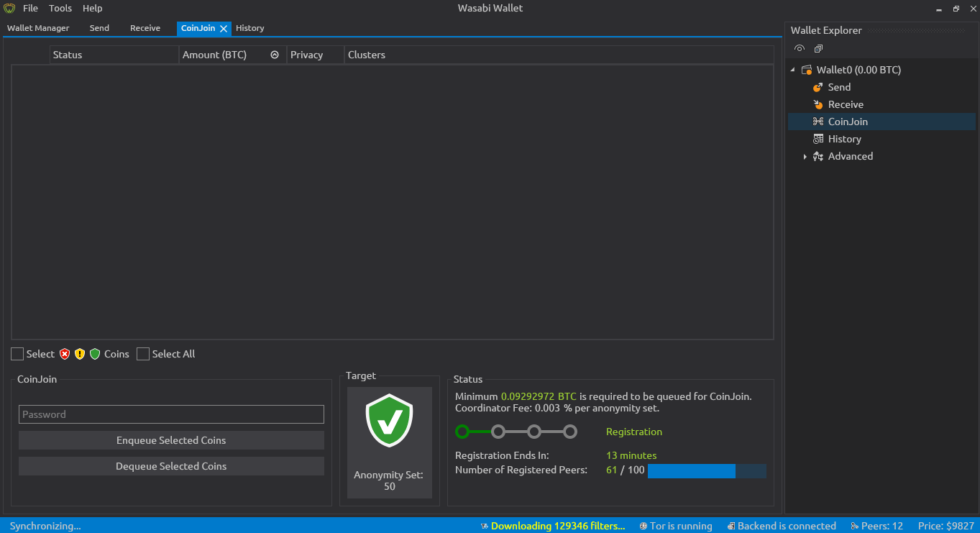Click the second gray phase step circle
This screenshot has width=980, height=533.
(x=498, y=432)
